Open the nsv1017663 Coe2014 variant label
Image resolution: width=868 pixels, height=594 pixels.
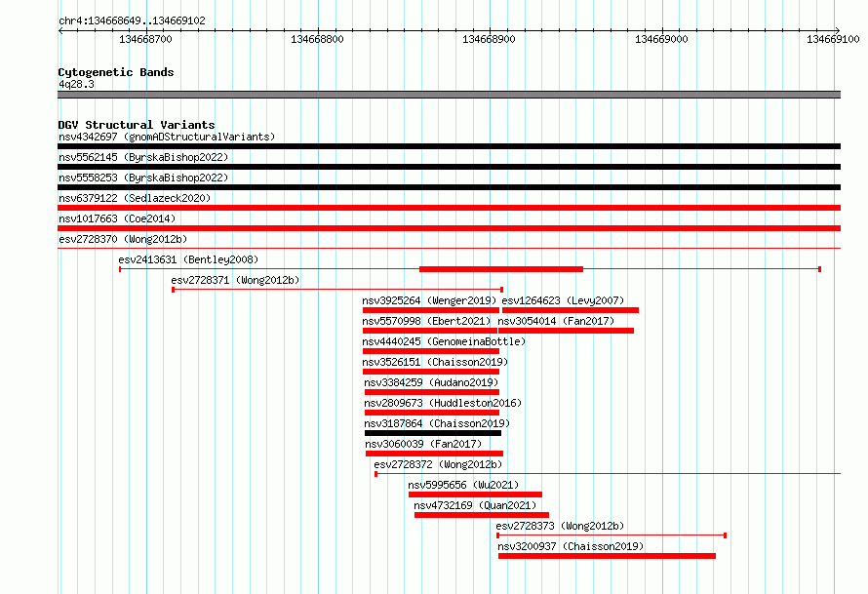click(x=117, y=218)
